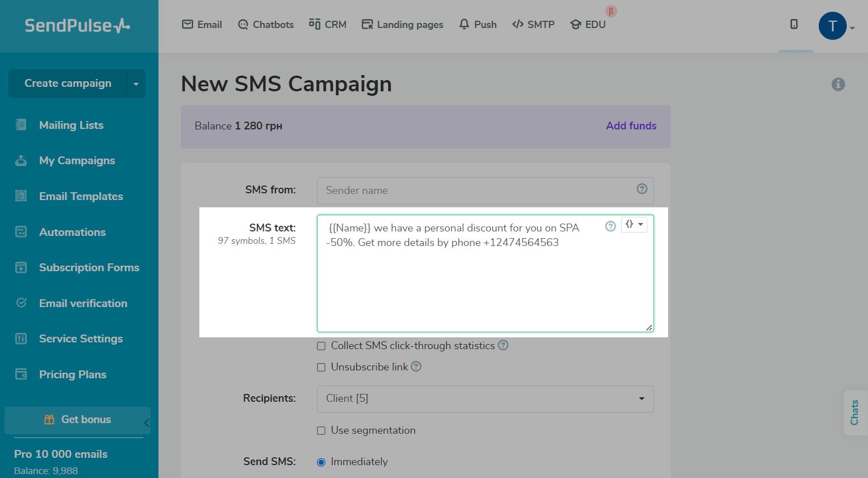This screenshot has height=478, width=868.
Task: Click Sender name help question icon
Action: pyautogui.click(x=642, y=189)
